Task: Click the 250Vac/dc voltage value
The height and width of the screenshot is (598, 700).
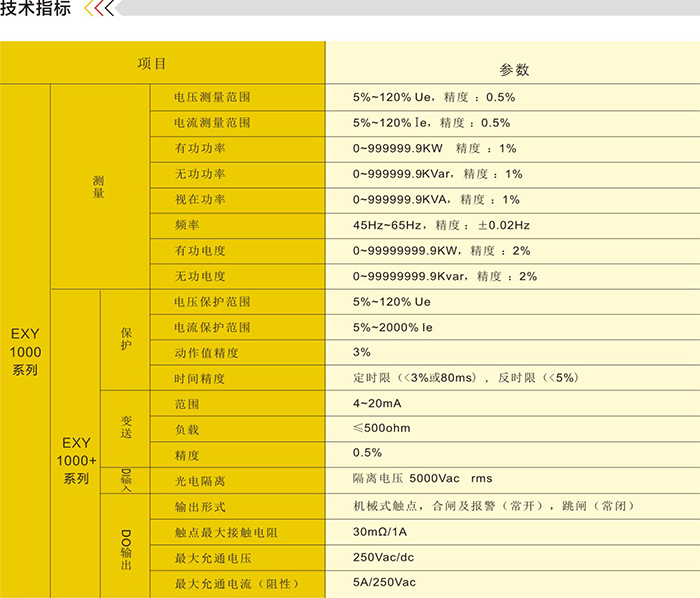Action: [384, 557]
